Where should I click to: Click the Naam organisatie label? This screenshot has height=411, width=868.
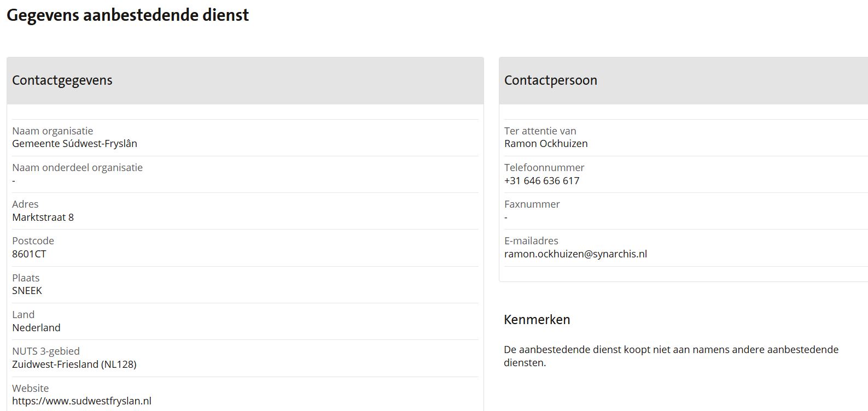[53, 131]
